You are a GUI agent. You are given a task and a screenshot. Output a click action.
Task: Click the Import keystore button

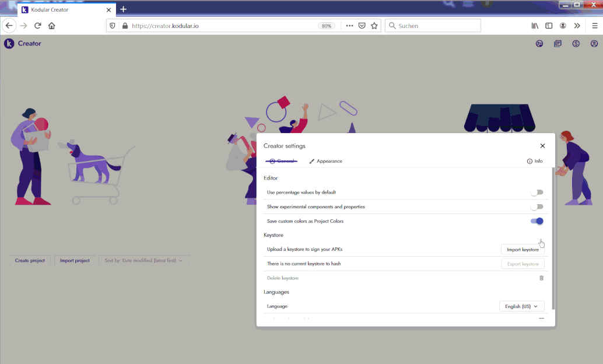523,250
